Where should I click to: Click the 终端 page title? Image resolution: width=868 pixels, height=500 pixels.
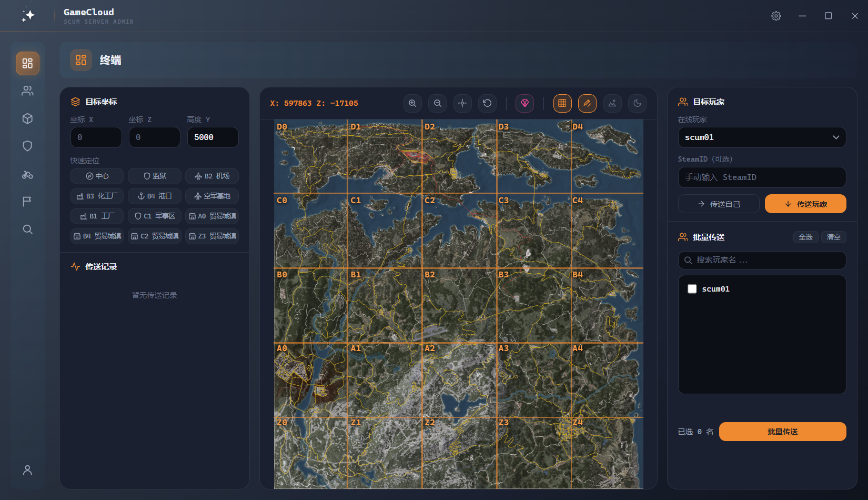point(110,61)
